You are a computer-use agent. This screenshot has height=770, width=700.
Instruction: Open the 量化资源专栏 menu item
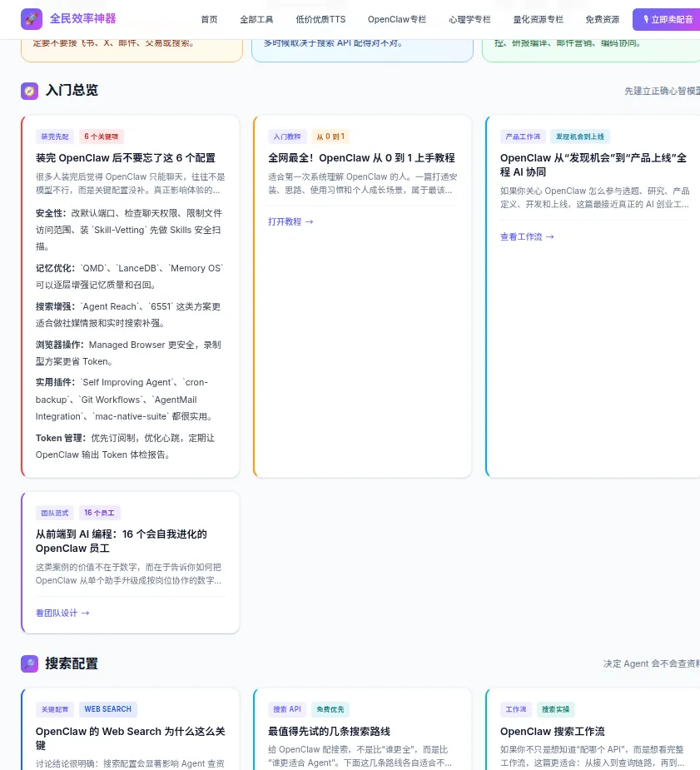pyautogui.click(x=538, y=20)
